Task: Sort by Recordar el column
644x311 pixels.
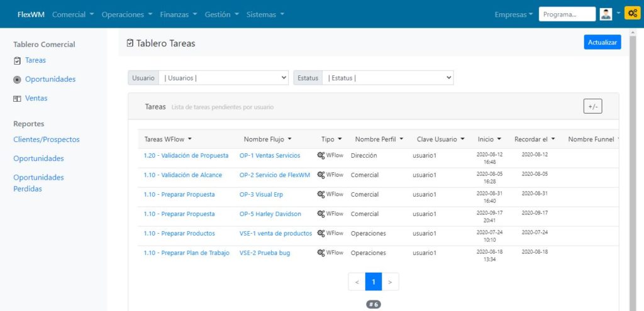Action: tap(535, 139)
